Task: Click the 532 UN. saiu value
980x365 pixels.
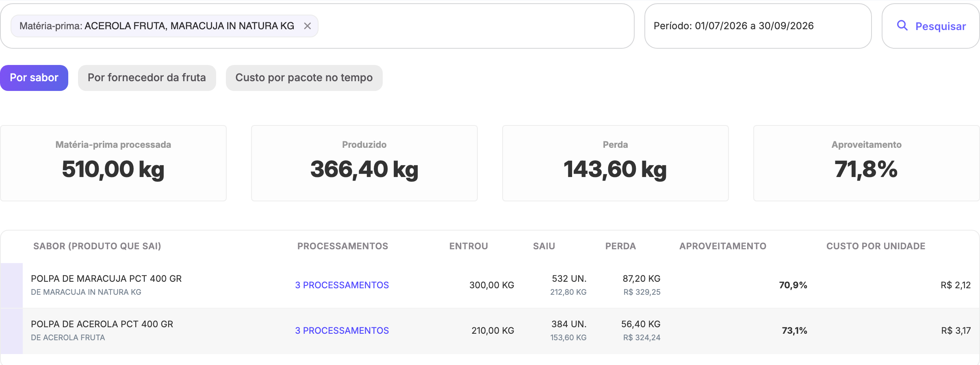Action: [569, 279]
